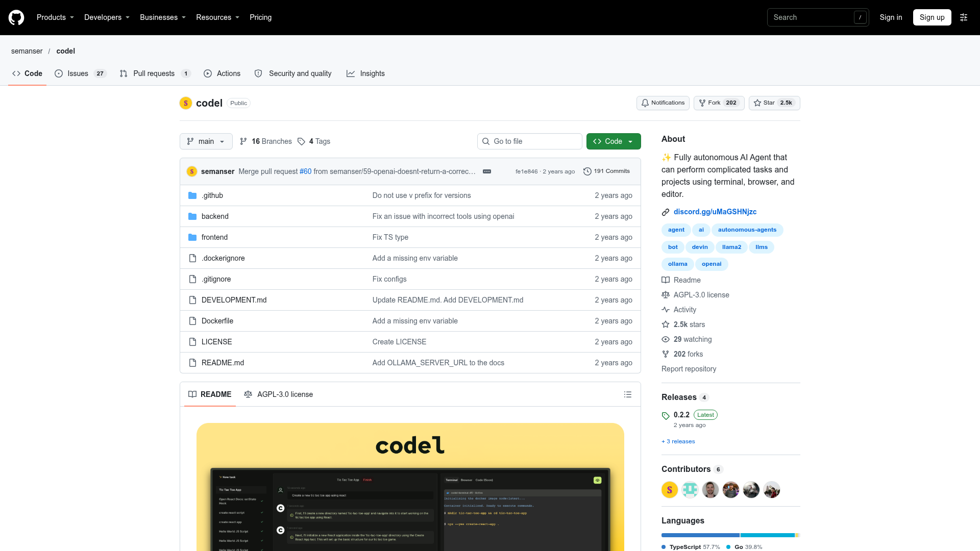Click the eye icon beside 29 watching
The height and width of the screenshot is (551, 980).
coord(666,339)
